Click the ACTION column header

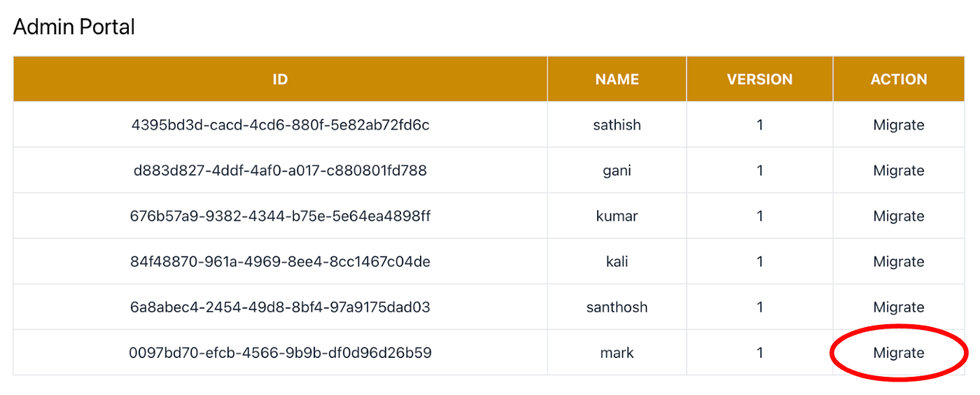click(899, 79)
